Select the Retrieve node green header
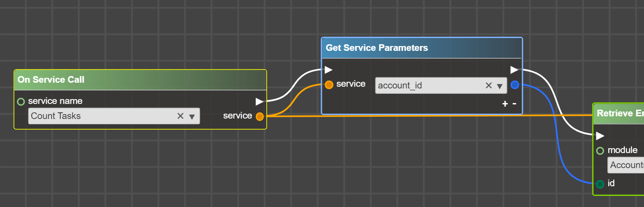The width and height of the screenshot is (644, 207). coord(619,113)
